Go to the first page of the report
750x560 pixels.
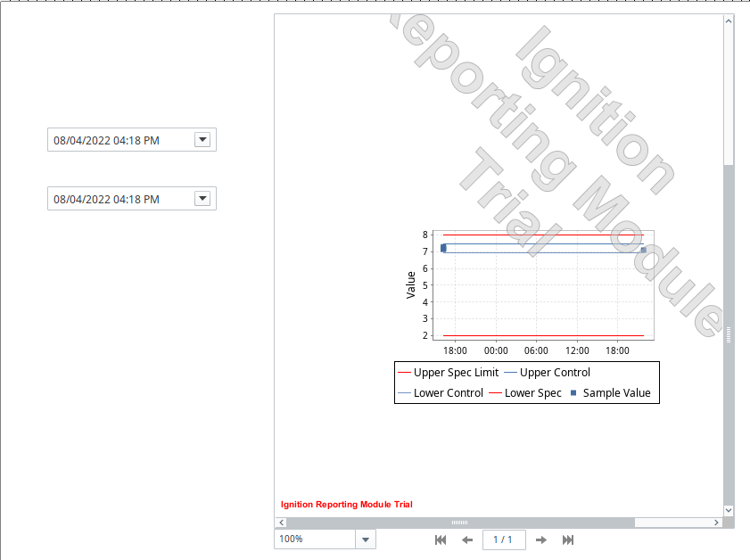click(440, 539)
